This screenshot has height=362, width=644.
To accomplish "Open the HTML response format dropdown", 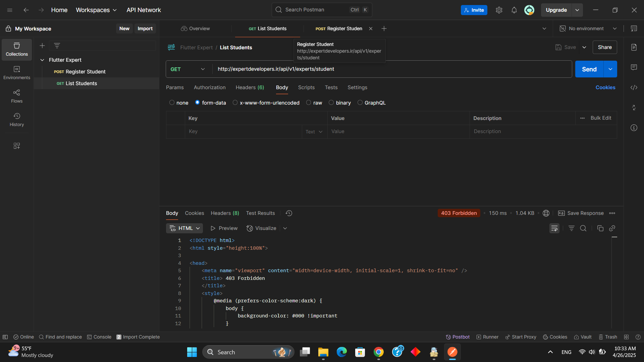I will click(184, 228).
